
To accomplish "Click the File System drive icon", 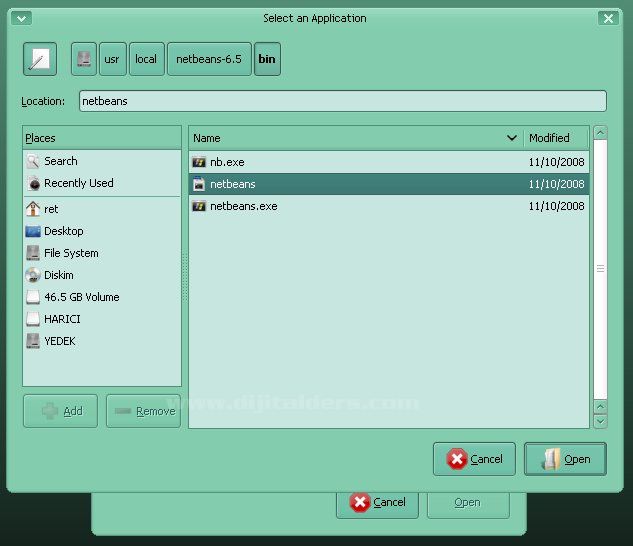I will click(x=33, y=253).
